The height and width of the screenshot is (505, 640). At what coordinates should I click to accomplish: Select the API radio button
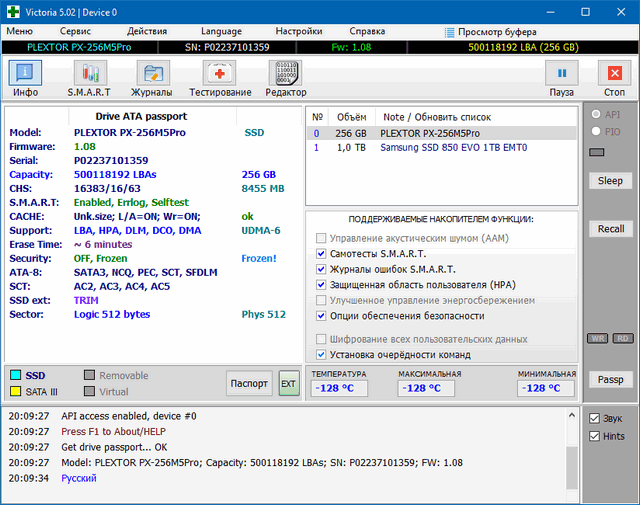click(597, 114)
